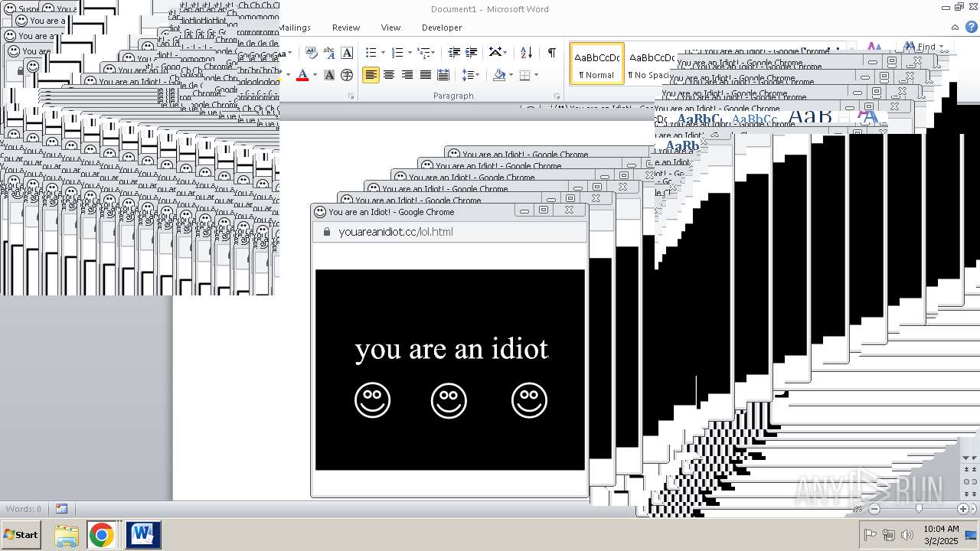Image resolution: width=980 pixels, height=551 pixels.
Task: Click the youareanidiot.cc address bar
Action: click(x=450, y=232)
